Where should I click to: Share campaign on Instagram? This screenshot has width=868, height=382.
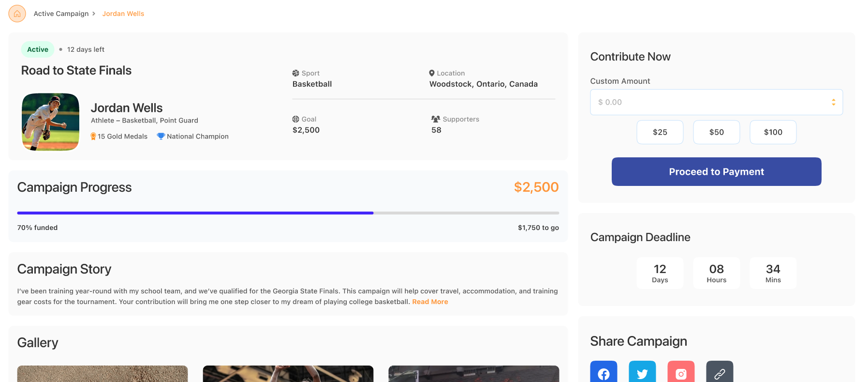681,373
